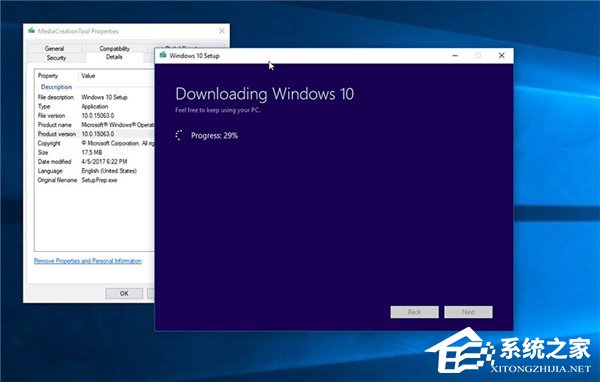Close the MediaCreationTool Properties dialog
Screen dimensions: 600x382
(222, 31)
